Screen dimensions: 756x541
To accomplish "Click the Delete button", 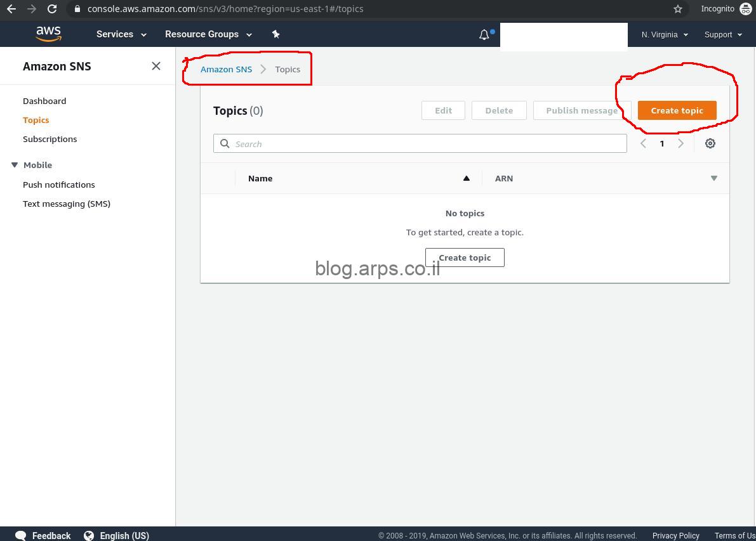I will pyautogui.click(x=499, y=110).
